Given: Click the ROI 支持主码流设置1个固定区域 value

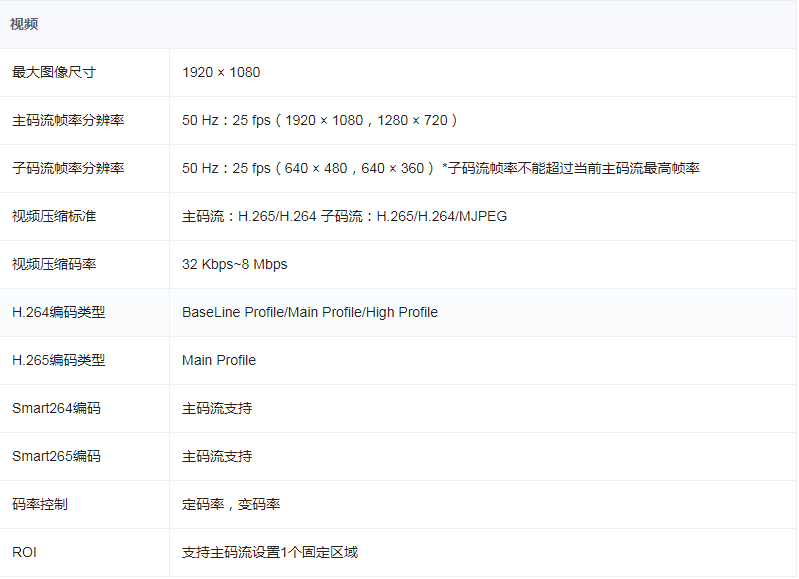Looking at the screenshot, I should (x=270, y=552).
